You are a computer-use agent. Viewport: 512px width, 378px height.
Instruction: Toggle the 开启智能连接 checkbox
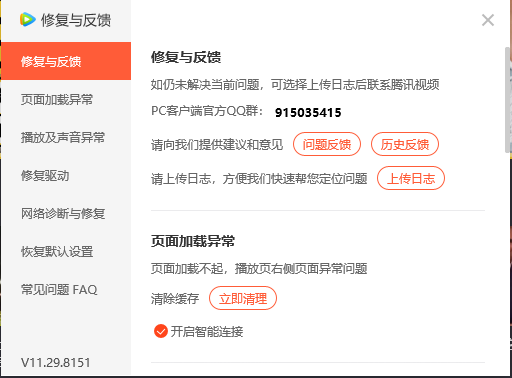point(161,331)
